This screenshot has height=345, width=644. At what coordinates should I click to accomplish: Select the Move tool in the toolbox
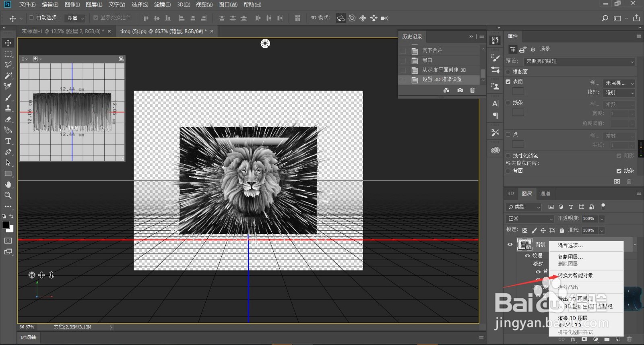pyautogui.click(x=8, y=43)
